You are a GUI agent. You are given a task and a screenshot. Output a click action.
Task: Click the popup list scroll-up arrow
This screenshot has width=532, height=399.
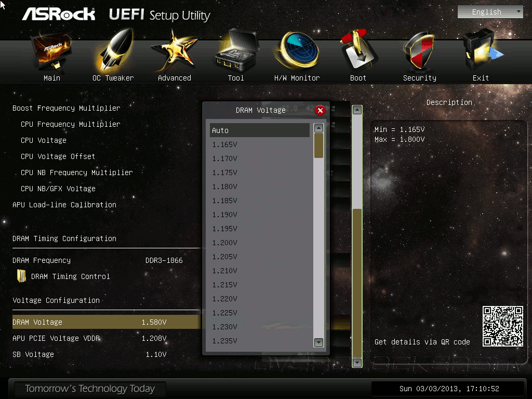318,128
